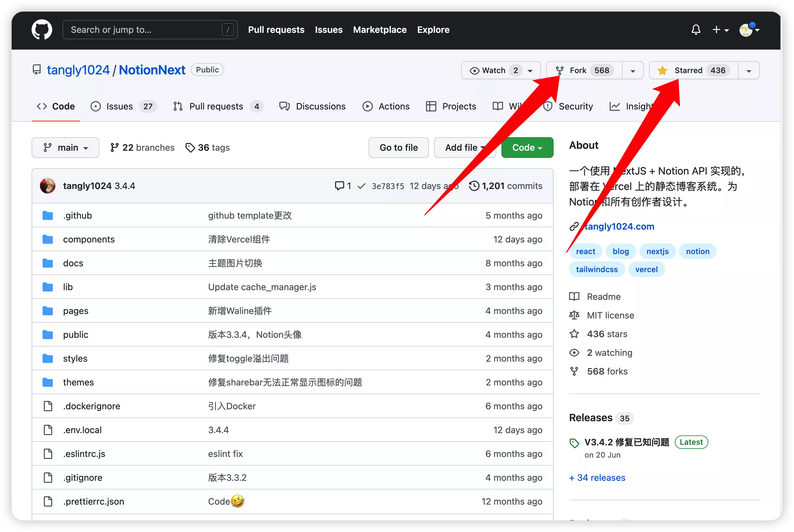Switch to the Discussions tab
The width and height of the screenshot is (794, 532).
pyautogui.click(x=312, y=106)
